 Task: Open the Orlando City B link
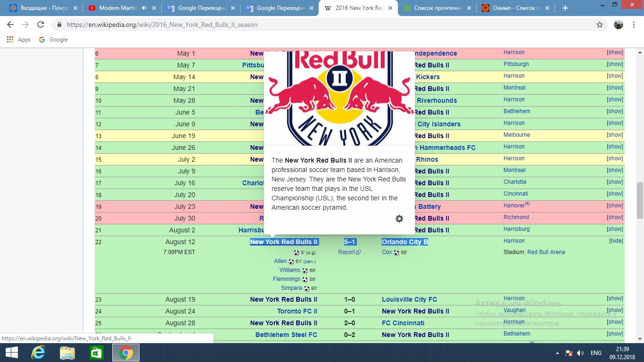[x=405, y=242]
